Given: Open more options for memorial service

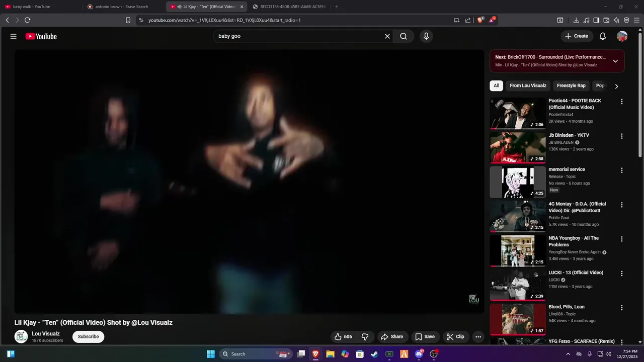Looking at the screenshot, I should [621, 170].
